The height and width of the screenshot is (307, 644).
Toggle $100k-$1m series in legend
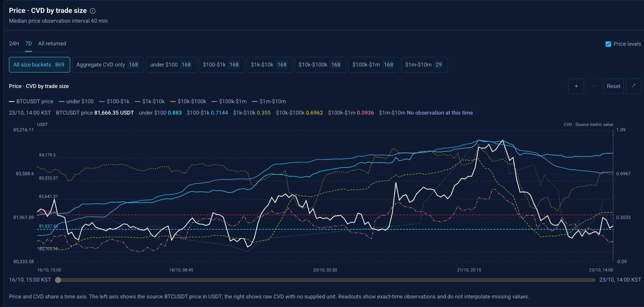click(x=229, y=101)
